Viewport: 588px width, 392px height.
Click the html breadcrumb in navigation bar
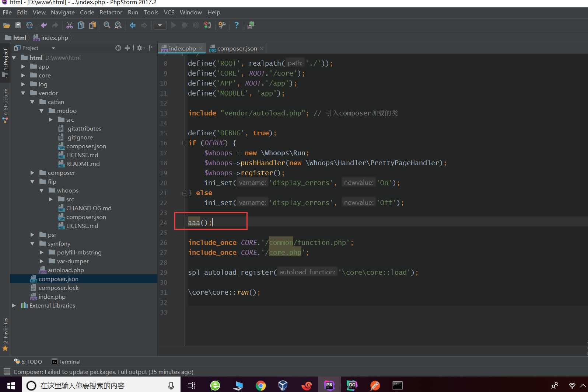click(x=15, y=38)
